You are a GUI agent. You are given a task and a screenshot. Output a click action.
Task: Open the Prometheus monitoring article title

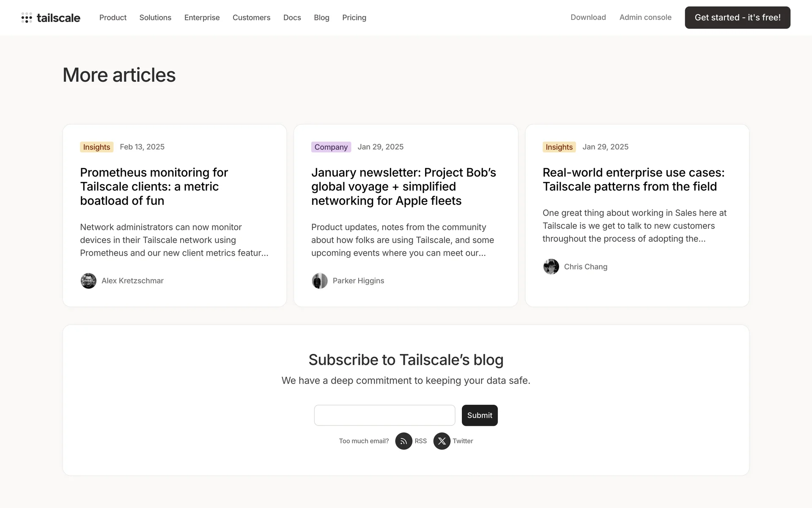tap(154, 186)
